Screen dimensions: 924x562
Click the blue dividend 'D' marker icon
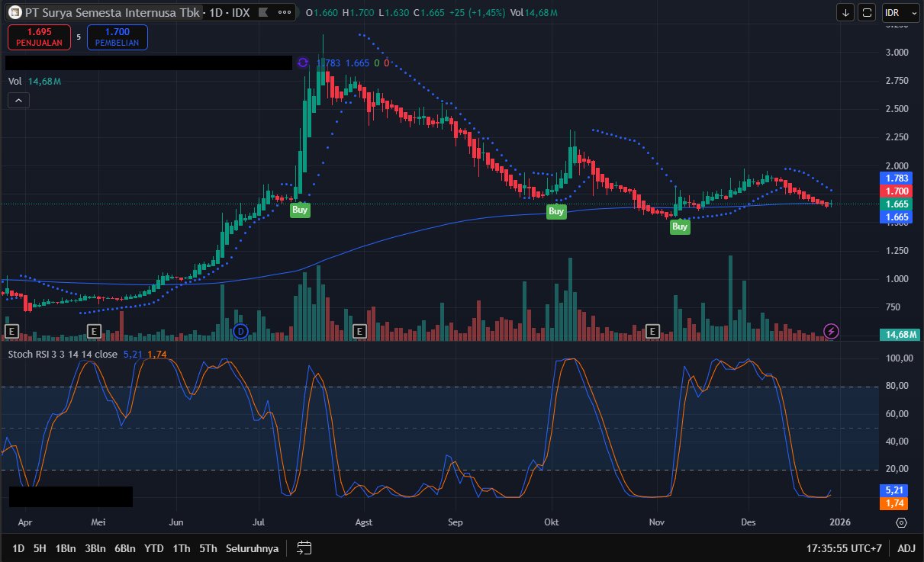click(240, 330)
